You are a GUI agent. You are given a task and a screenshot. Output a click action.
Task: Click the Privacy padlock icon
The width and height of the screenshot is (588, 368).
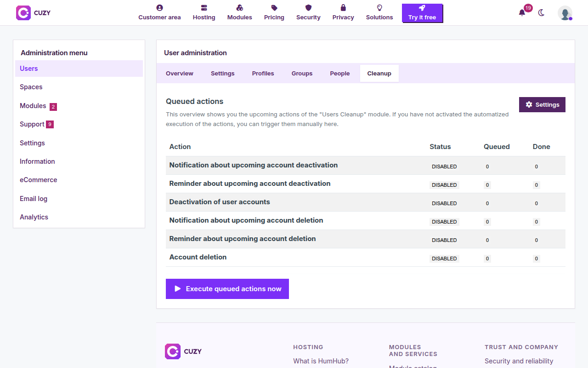[343, 8]
